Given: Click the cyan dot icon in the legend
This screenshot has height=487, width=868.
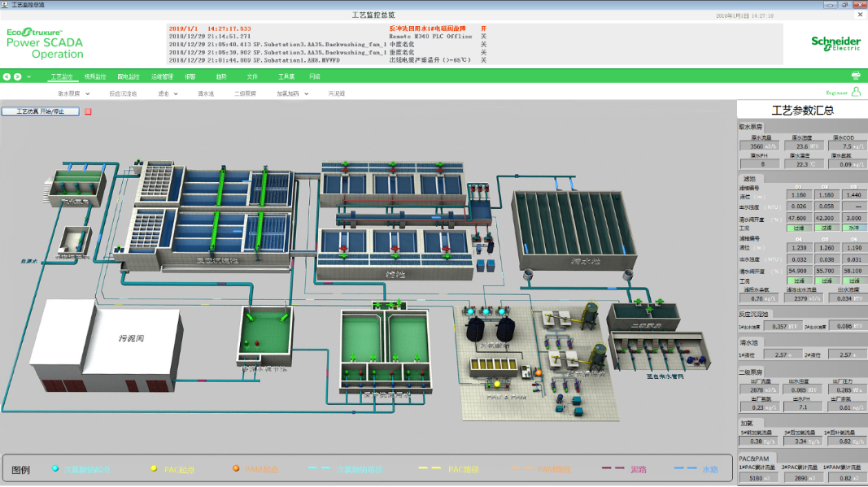Looking at the screenshot, I should (55, 469).
